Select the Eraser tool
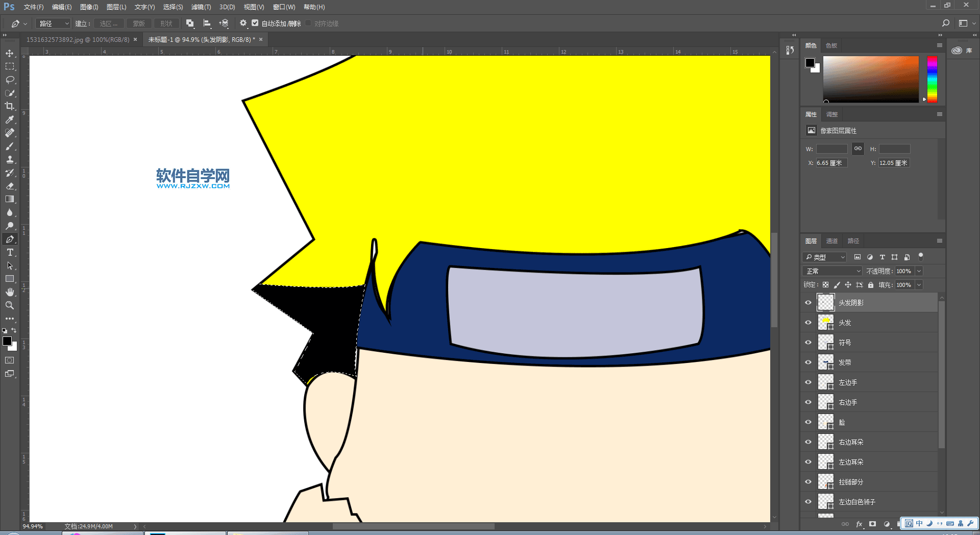Image resolution: width=980 pixels, height=535 pixels. [x=10, y=186]
